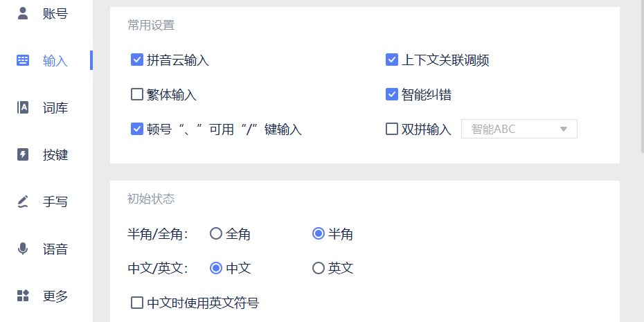Check 中文时使用英文符号 option
Image resolution: width=644 pixels, height=322 pixels.
click(137, 303)
